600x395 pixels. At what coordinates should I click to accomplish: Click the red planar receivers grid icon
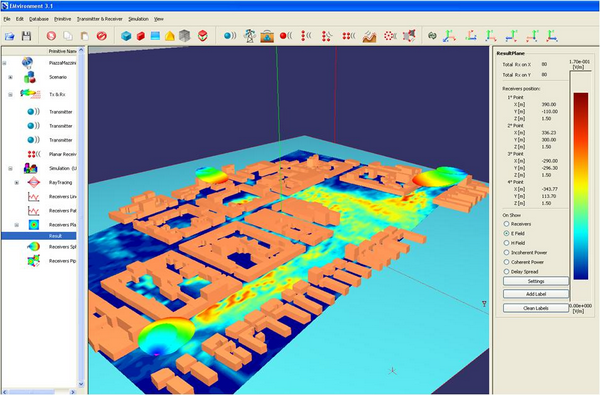348,36
